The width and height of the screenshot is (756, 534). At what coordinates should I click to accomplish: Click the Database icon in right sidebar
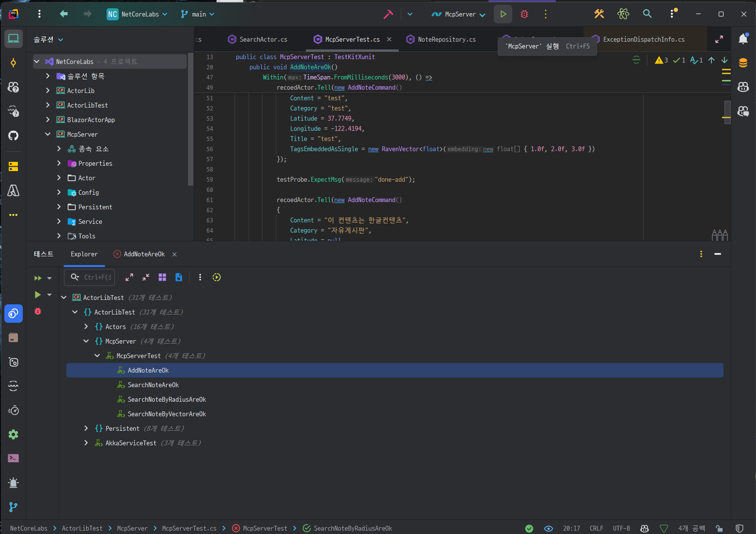pyautogui.click(x=743, y=63)
